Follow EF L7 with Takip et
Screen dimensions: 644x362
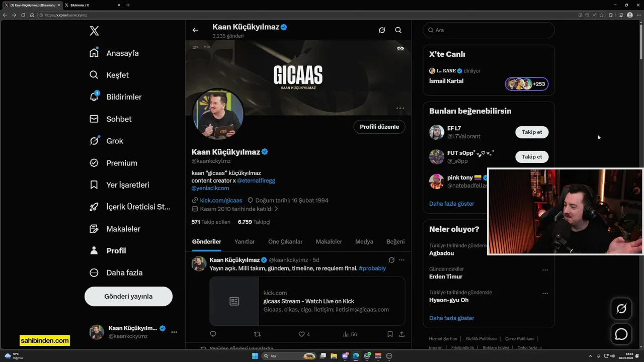click(x=532, y=132)
